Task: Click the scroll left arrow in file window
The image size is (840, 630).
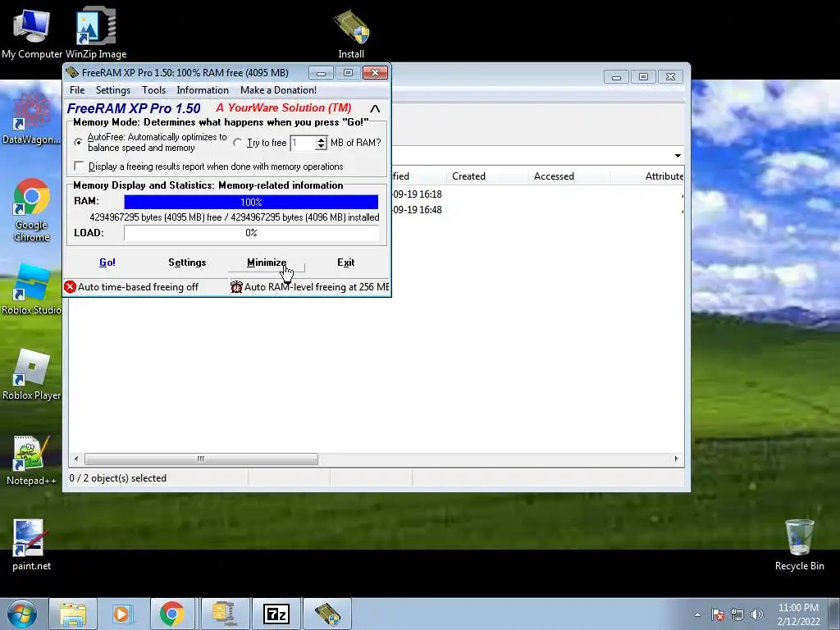Action: 76,459
